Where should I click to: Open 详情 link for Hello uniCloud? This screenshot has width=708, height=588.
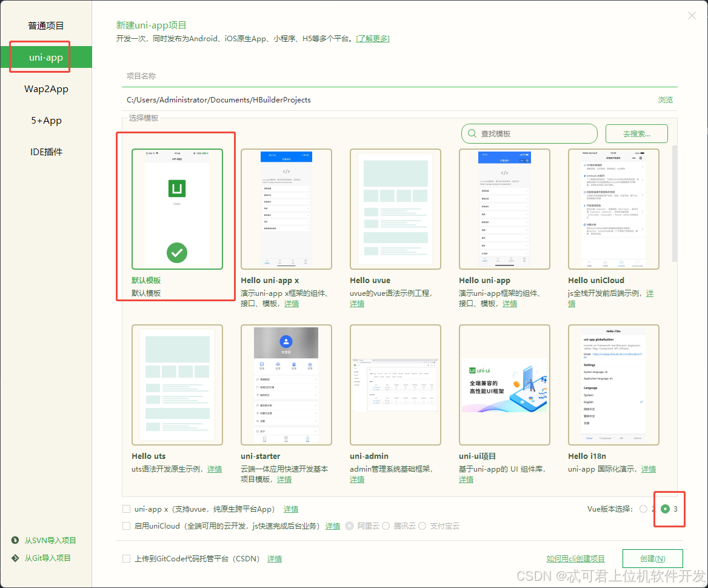point(650,293)
